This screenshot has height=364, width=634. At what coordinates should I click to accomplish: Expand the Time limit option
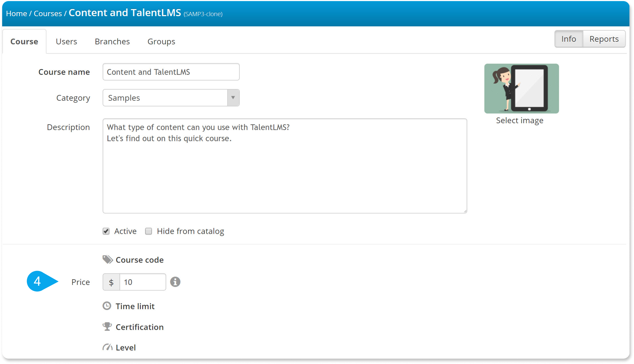135,306
